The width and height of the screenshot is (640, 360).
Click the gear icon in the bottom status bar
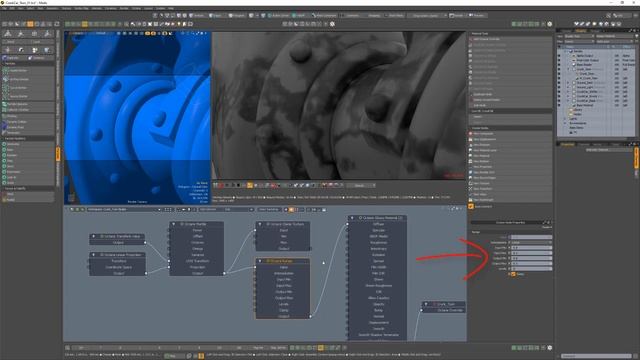(550, 348)
